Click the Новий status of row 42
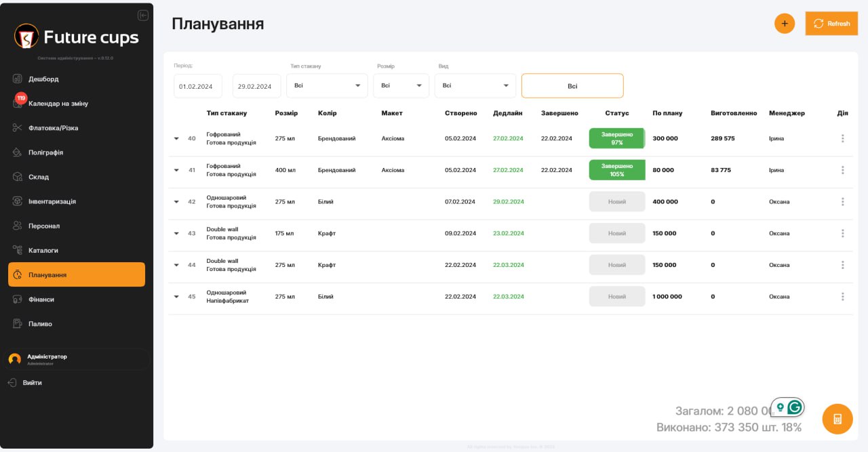The width and height of the screenshot is (868, 452). 617,202
